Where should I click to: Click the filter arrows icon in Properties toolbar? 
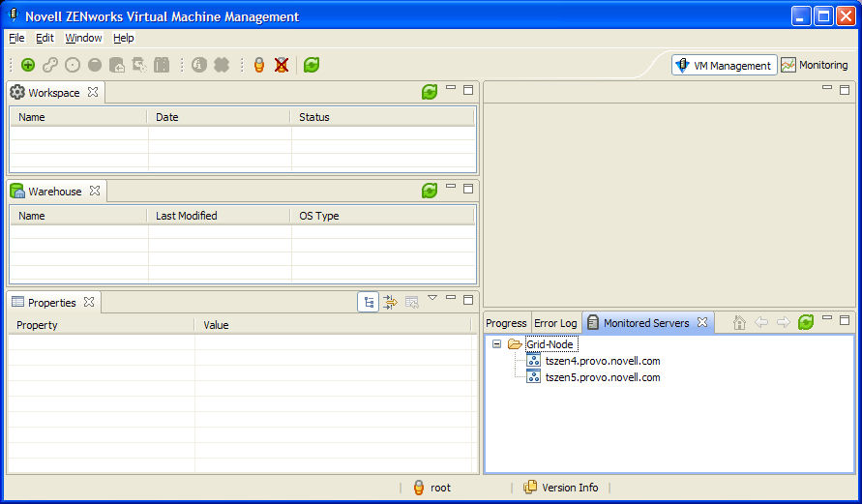tap(390, 302)
